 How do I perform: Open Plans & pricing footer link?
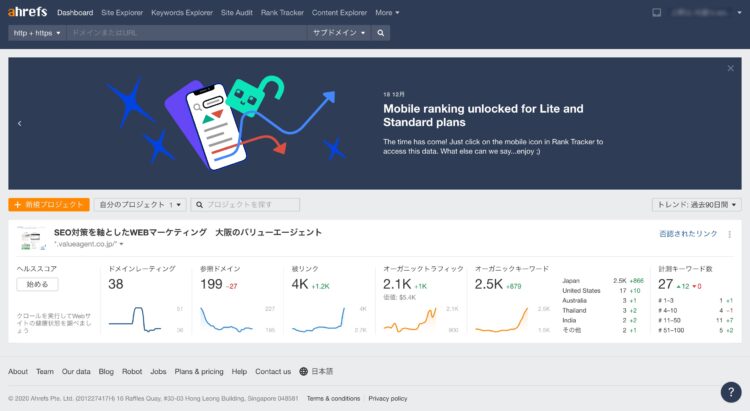coord(199,371)
